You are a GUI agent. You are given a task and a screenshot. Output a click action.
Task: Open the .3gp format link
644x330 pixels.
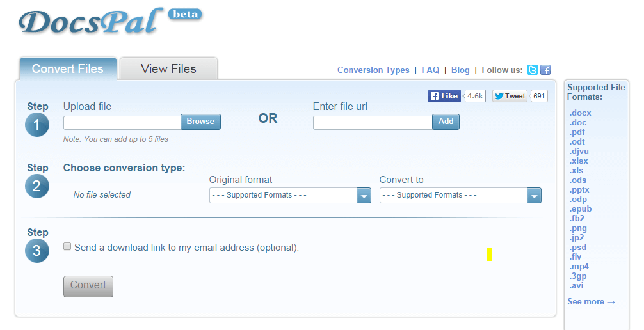click(x=578, y=276)
